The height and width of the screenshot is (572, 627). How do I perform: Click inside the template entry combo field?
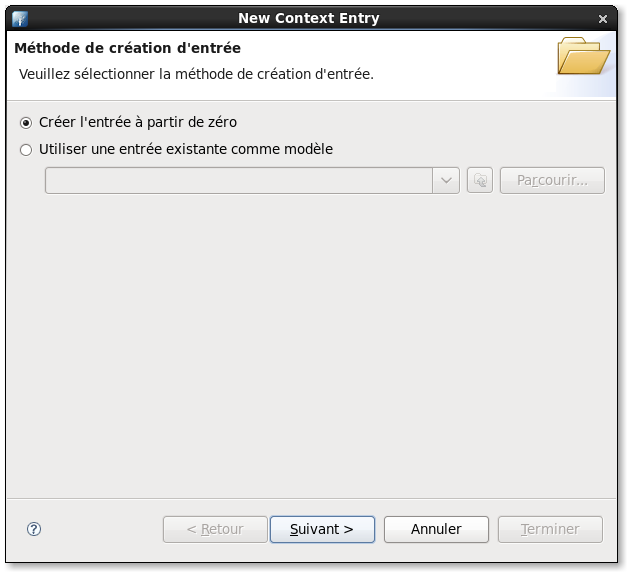point(238,181)
